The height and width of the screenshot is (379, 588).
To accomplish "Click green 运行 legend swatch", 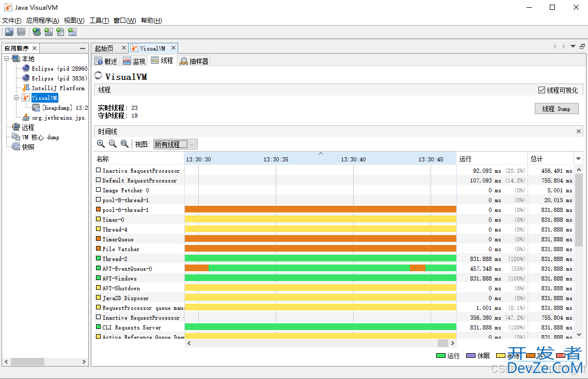I will coord(441,355).
